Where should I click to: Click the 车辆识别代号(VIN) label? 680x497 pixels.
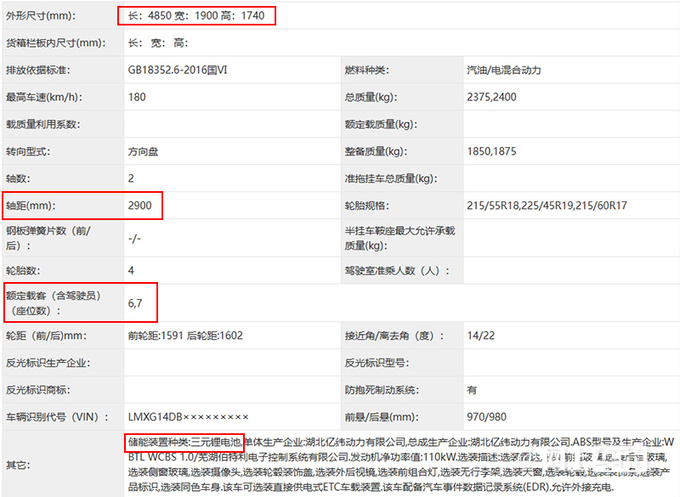coord(57,417)
